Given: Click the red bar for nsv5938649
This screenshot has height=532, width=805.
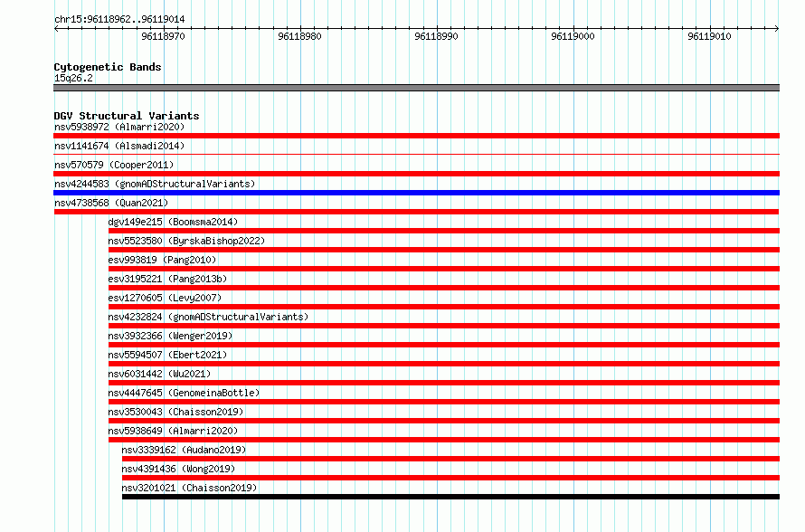Looking at the screenshot, I should pos(443,440).
